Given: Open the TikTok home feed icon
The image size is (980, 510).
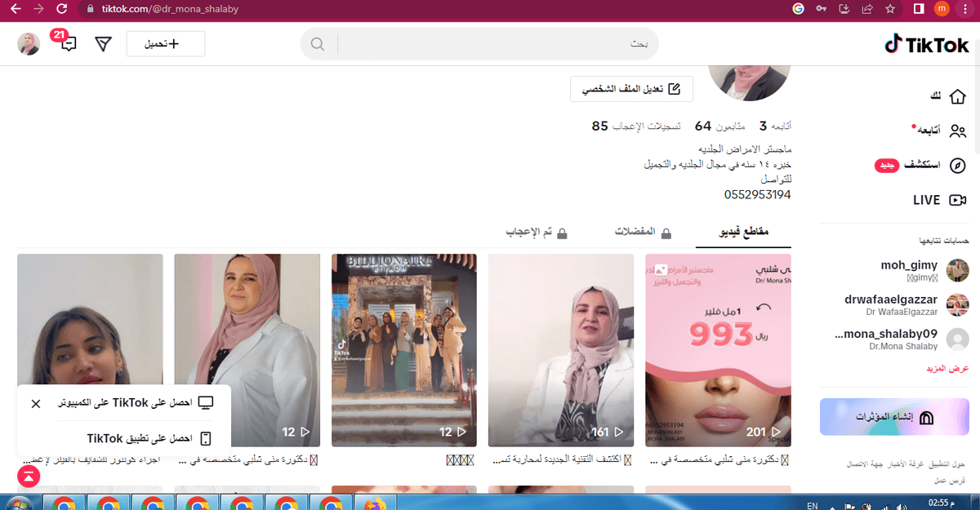Looking at the screenshot, I should pos(955,95).
